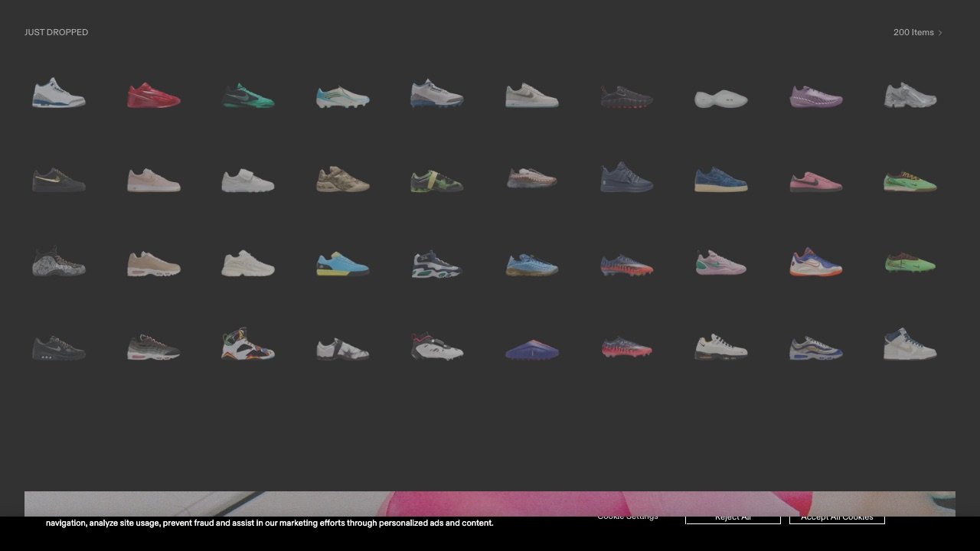Select the purple slide sandal
The height and width of the screenshot is (551, 980).
coord(532,350)
